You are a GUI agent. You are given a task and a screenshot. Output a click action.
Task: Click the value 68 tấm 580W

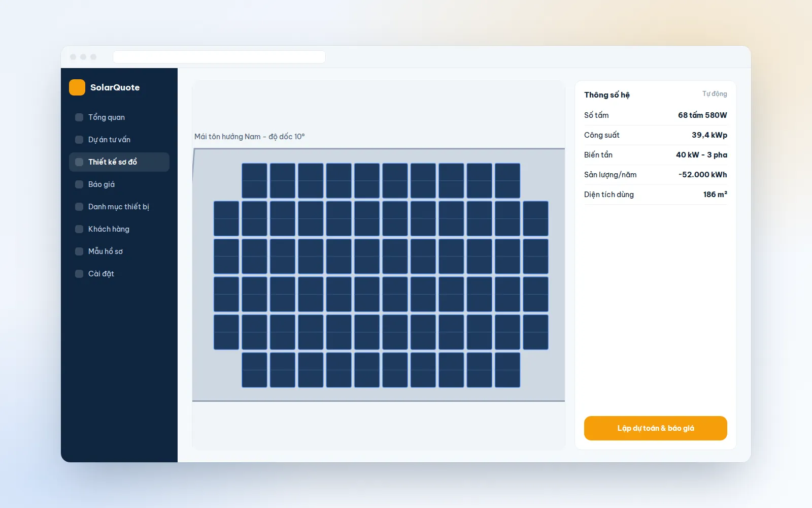702,115
